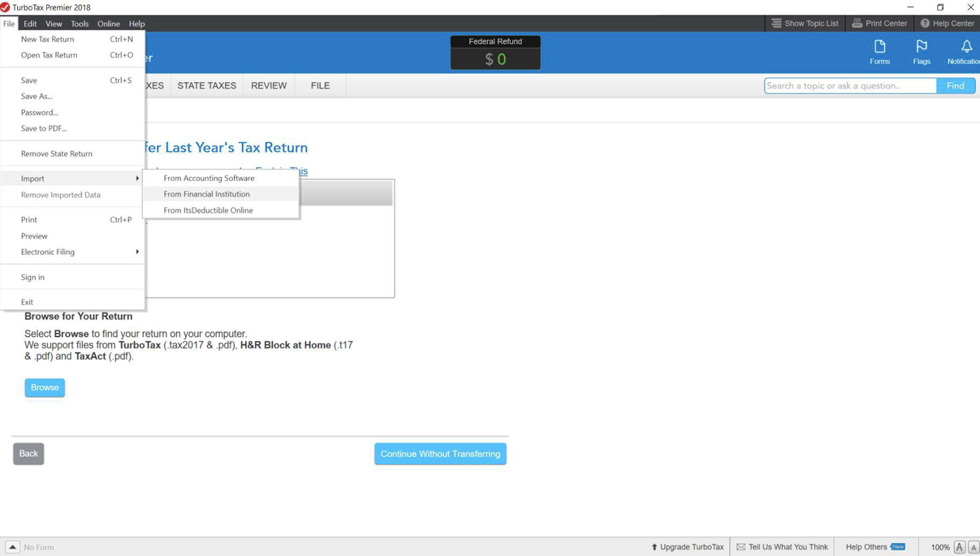The image size is (980, 556).
Task: Select Remove State Return menu item
Action: 72,154
